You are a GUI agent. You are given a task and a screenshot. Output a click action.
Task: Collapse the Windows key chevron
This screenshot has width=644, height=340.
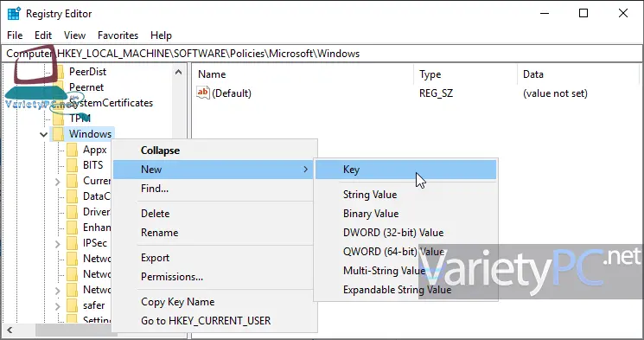[x=43, y=134]
